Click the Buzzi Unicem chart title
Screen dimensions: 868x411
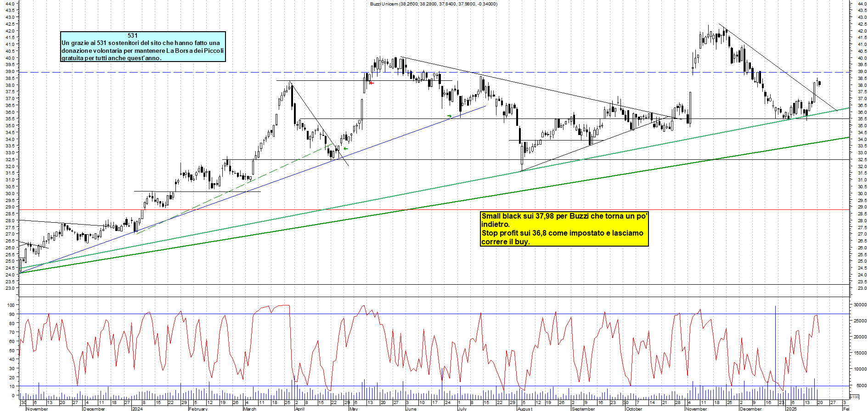(x=434, y=4)
